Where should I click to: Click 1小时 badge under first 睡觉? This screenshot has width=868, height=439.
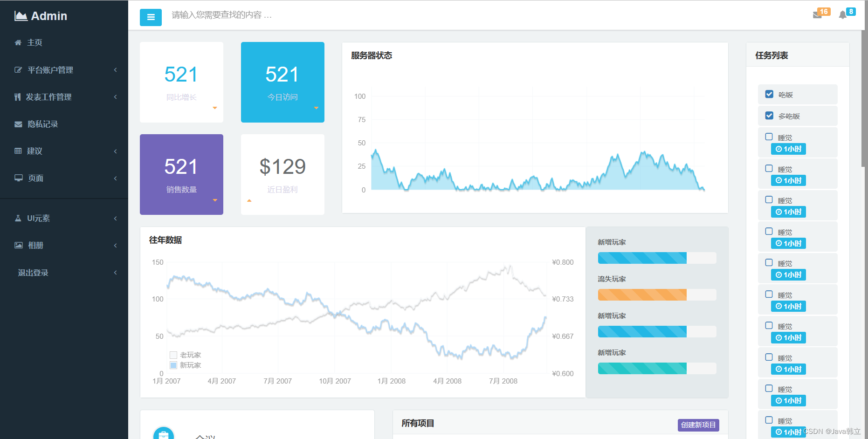click(788, 149)
